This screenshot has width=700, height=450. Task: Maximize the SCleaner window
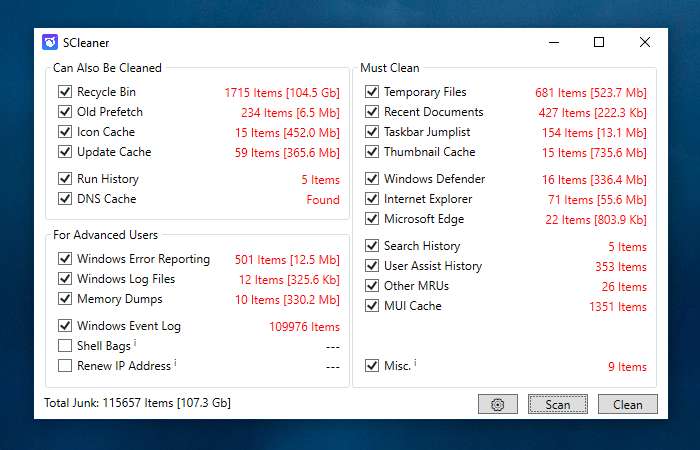599,42
